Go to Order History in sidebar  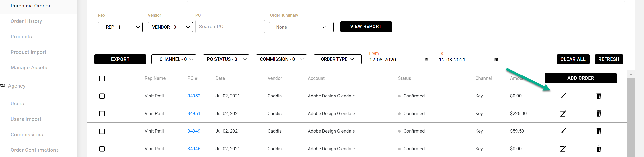26,21
